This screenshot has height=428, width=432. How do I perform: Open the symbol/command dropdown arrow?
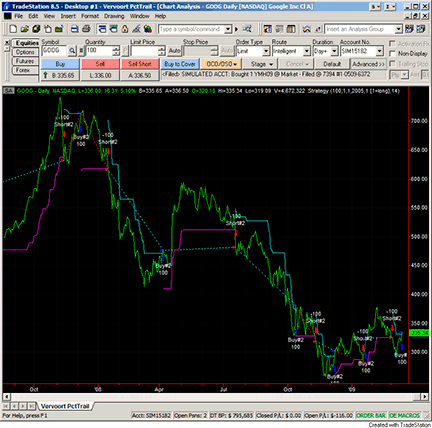[x=228, y=29]
